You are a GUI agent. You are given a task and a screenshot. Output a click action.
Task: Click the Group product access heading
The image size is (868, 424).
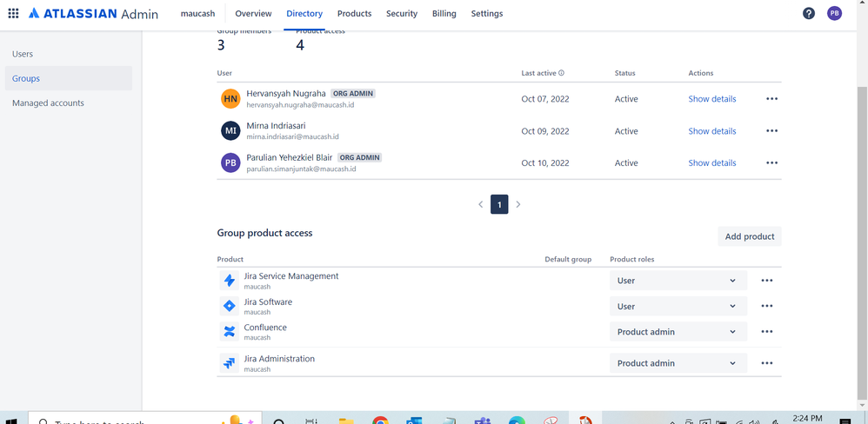264,233
